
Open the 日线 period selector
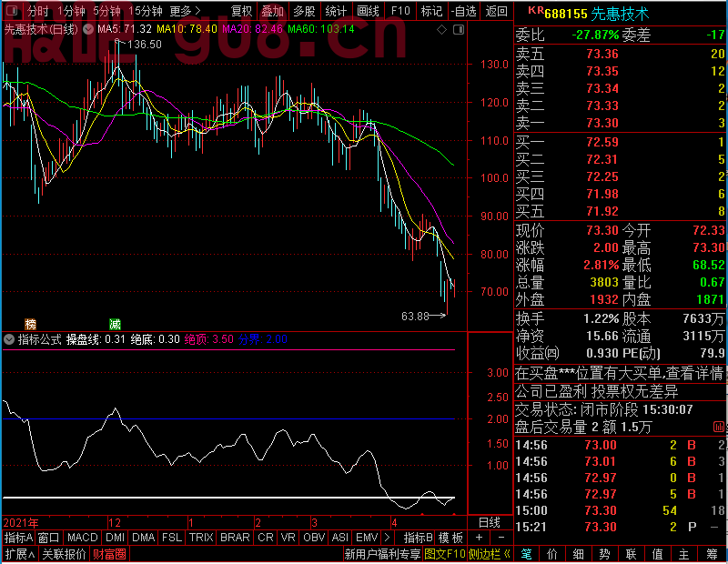[490, 523]
